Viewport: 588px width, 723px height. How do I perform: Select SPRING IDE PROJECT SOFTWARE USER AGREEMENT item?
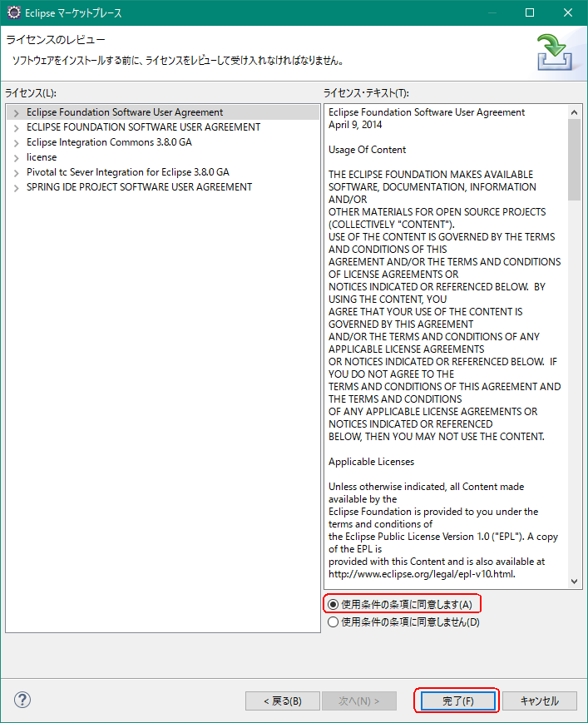click(x=139, y=186)
